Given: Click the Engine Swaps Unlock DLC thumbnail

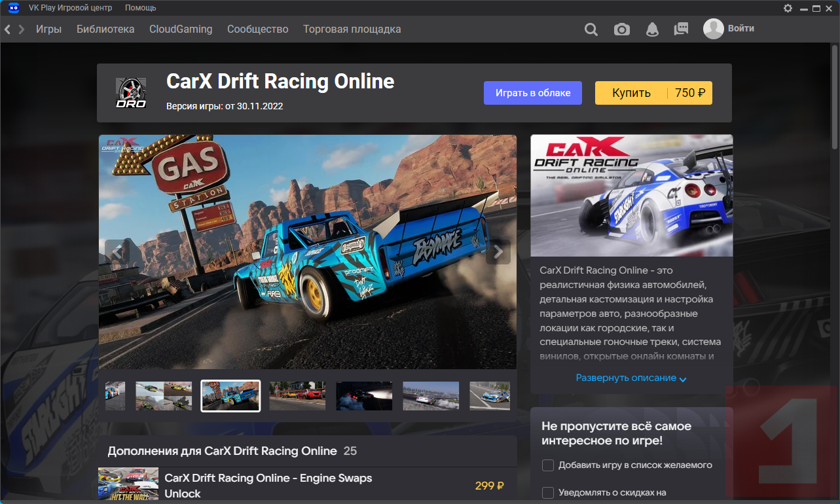Looking at the screenshot, I should (128, 484).
